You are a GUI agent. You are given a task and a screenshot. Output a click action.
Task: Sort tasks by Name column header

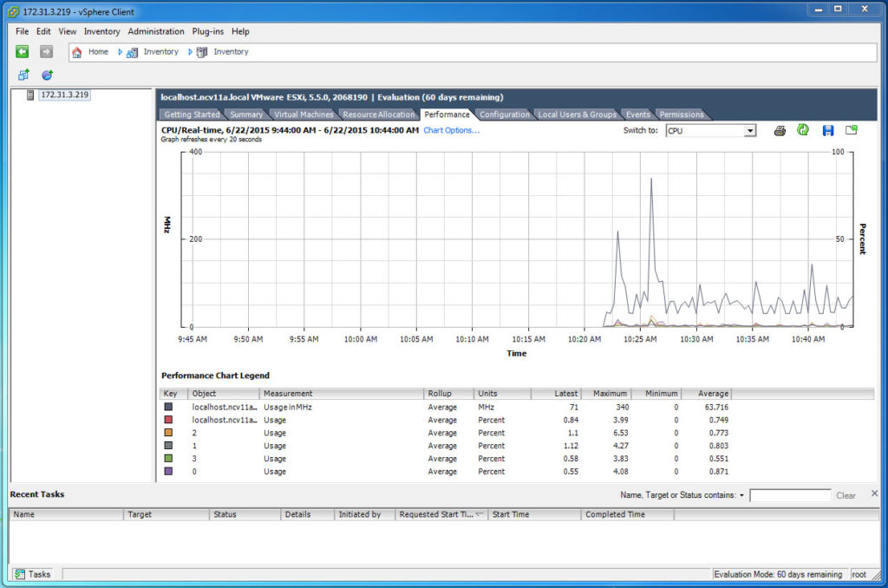66,514
